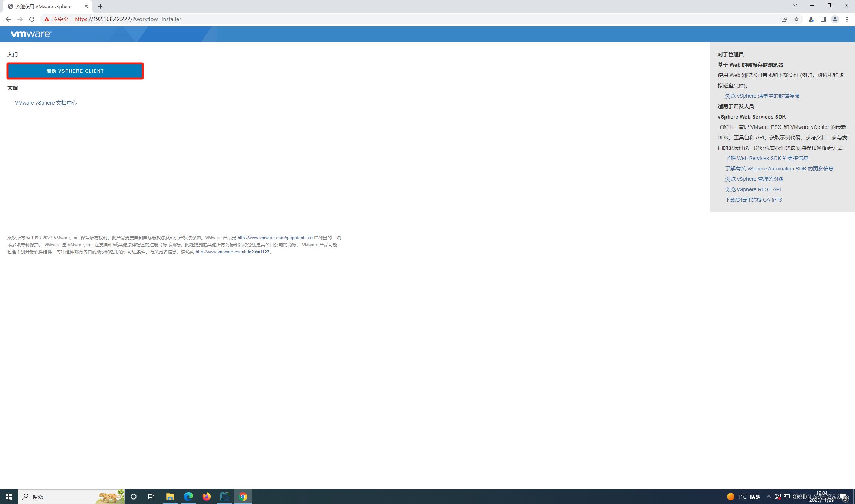Click the share page icon
The width and height of the screenshot is (855, 504).
(x=785, y=19)
